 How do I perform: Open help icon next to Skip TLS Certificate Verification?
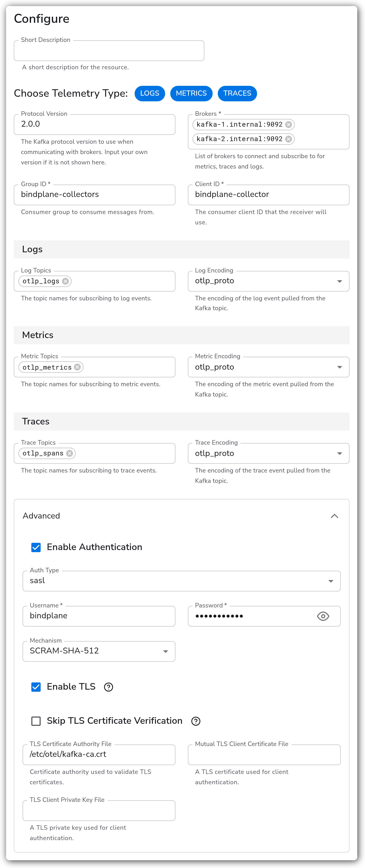tap(196, 721)
